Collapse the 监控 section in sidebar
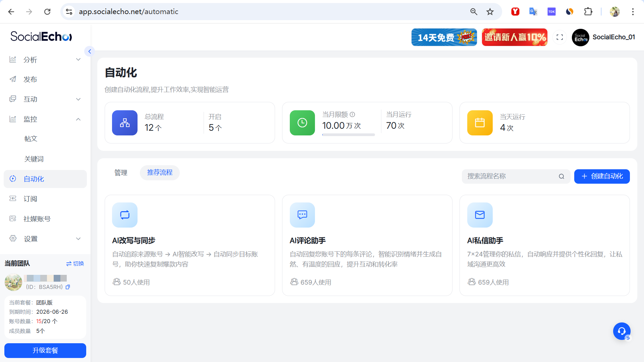Screen dimensions: 644x362 click(78, 119)
